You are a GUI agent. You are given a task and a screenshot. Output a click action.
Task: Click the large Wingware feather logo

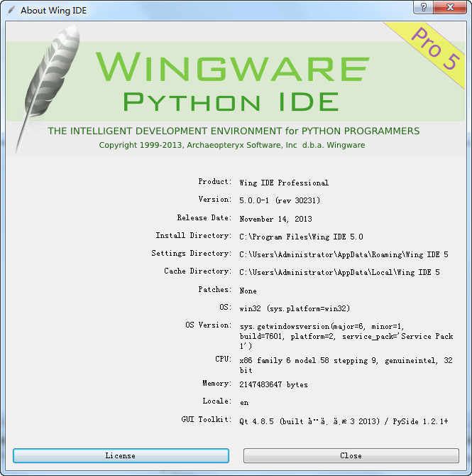(47, 88)
